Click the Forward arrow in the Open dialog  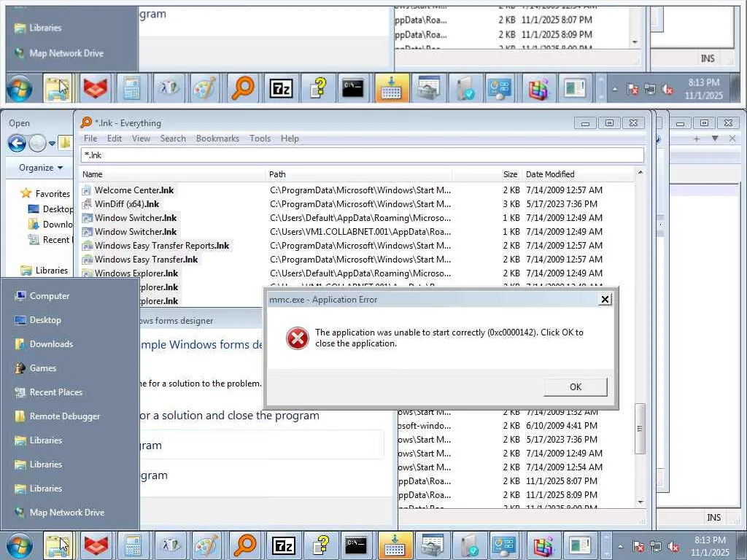38,143
